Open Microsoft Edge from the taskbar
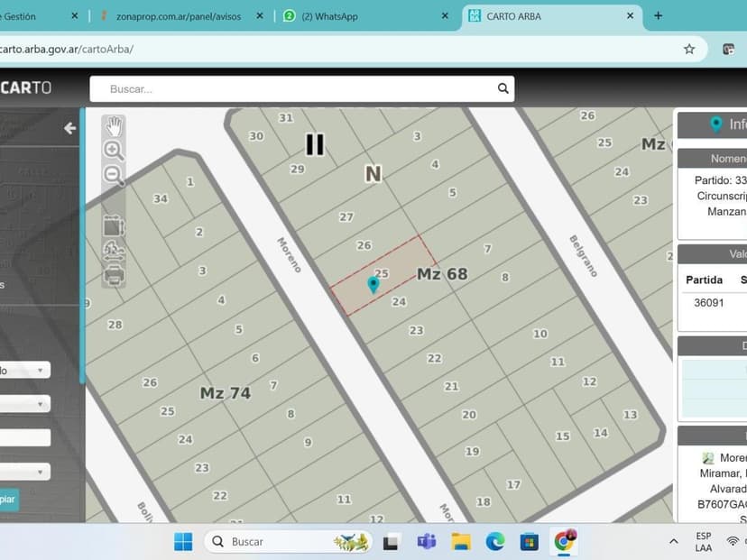 [495, 541]
